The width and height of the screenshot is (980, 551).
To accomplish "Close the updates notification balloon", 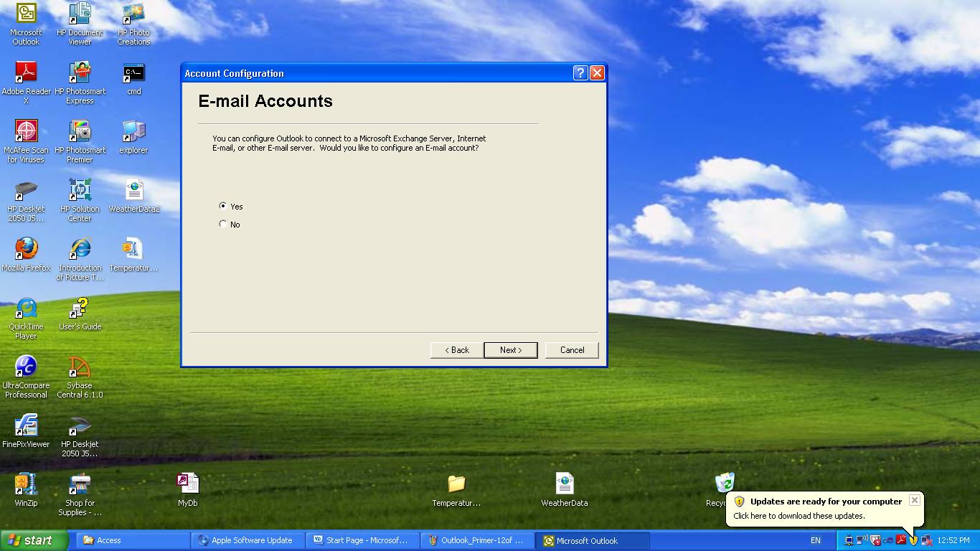I will tap(914, 500).
